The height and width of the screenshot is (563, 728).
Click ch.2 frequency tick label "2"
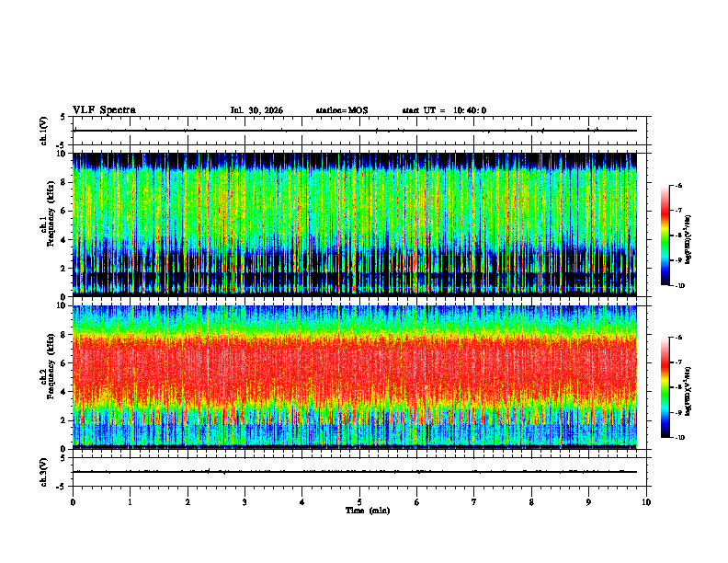tap(64, 420)
